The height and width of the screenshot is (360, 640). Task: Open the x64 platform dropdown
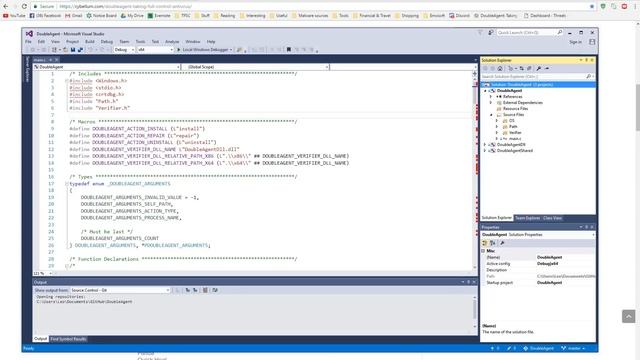pos(155,50)
